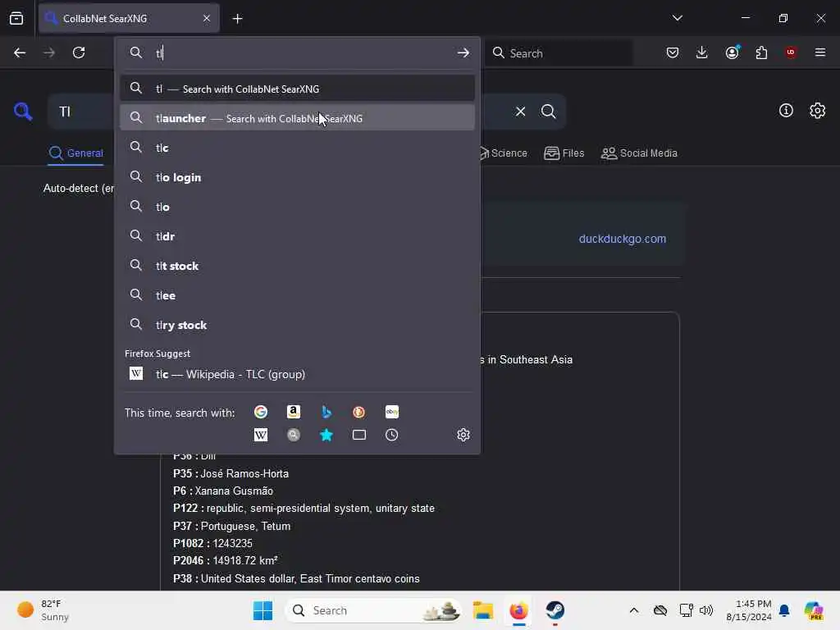Choose the 'tlee' suggestion
This screenshot has width=840, height=630.
(x=297, y=295)
